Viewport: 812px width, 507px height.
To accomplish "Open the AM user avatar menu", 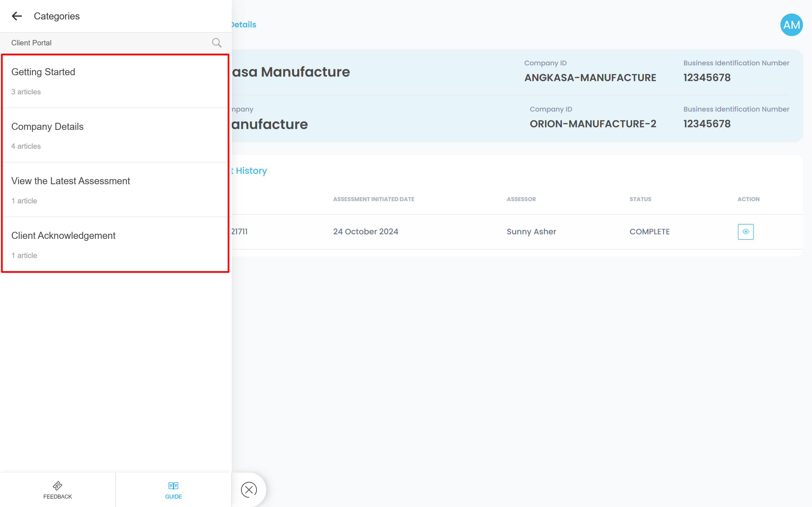I will [791, 25].
